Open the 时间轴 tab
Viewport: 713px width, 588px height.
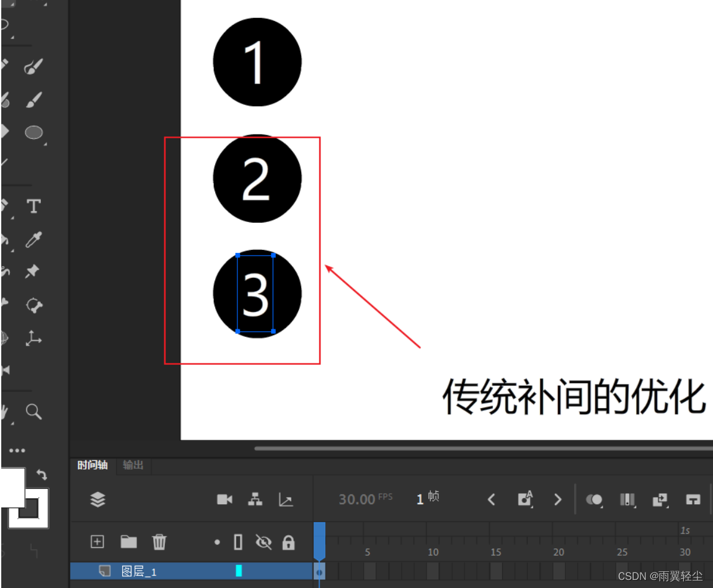tap(92, 466)
